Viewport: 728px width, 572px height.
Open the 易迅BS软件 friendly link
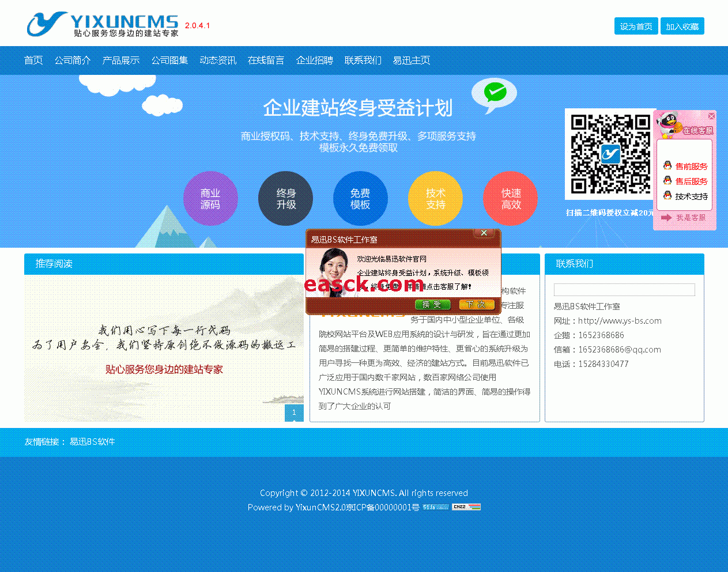click(x=93, y=442)
